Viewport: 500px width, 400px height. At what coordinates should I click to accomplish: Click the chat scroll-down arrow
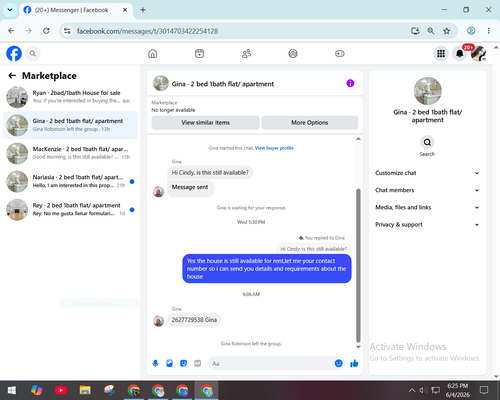point(358,347)
